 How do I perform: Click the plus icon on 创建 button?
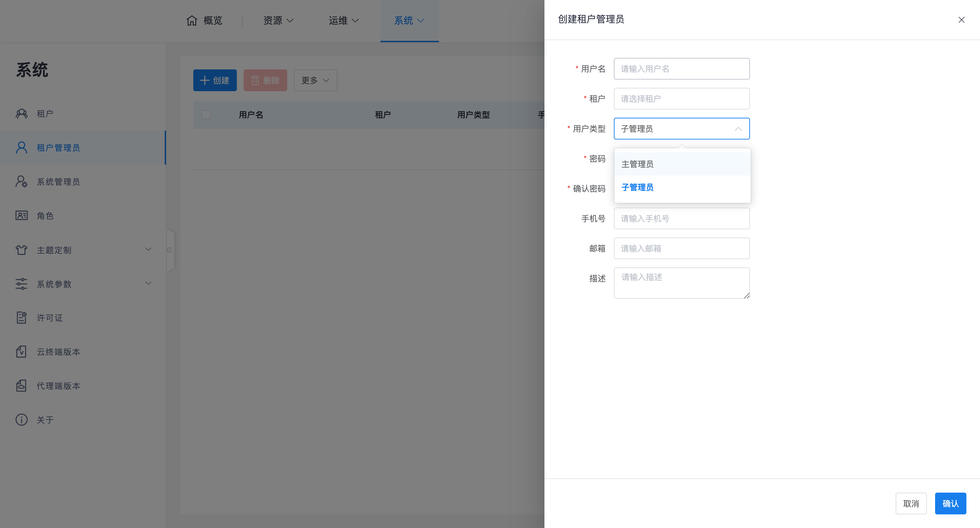click(205, 80)
